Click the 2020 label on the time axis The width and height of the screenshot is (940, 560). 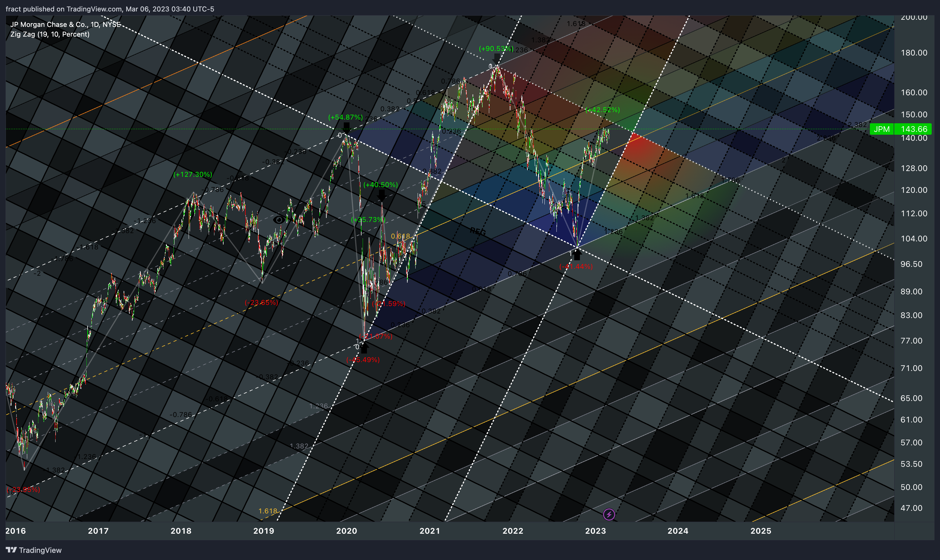[x=347, y=531]
